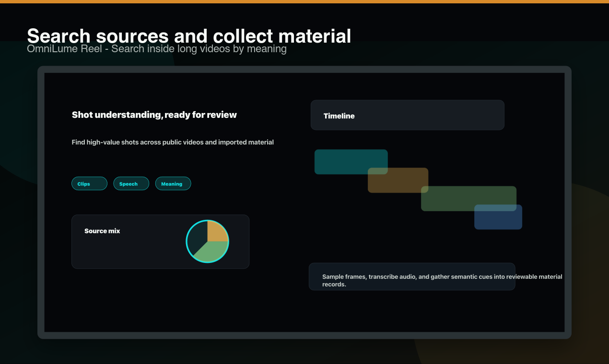The image size is (609, 364).
Task: Click the 'OmniLume Reel' subtitle line
Action: pyautogui.click(x=157, y=49)
